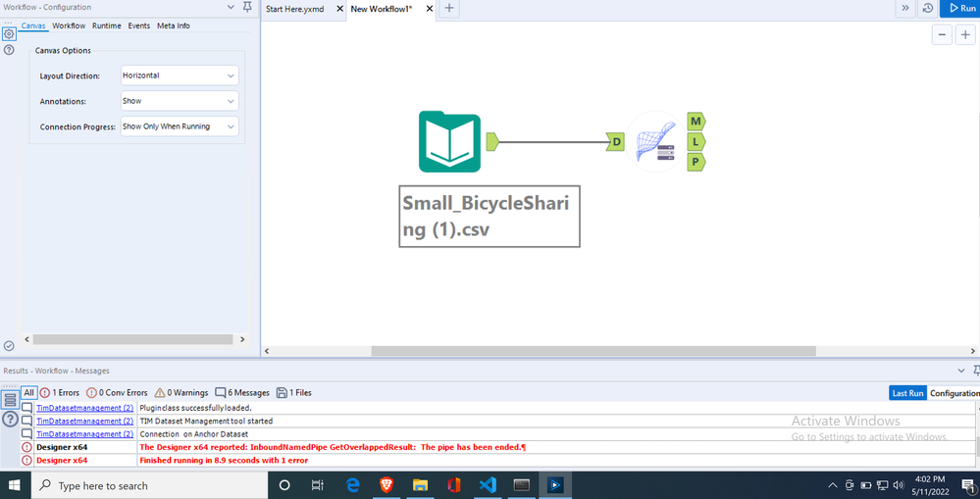
Task: Click the Alteryx Designer taskbar icon
Action: click(555, 485)
